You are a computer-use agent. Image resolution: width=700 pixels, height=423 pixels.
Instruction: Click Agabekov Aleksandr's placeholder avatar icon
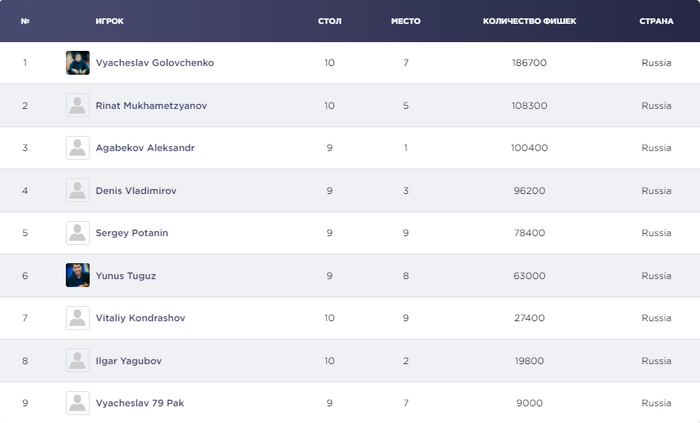coord(78,148)
